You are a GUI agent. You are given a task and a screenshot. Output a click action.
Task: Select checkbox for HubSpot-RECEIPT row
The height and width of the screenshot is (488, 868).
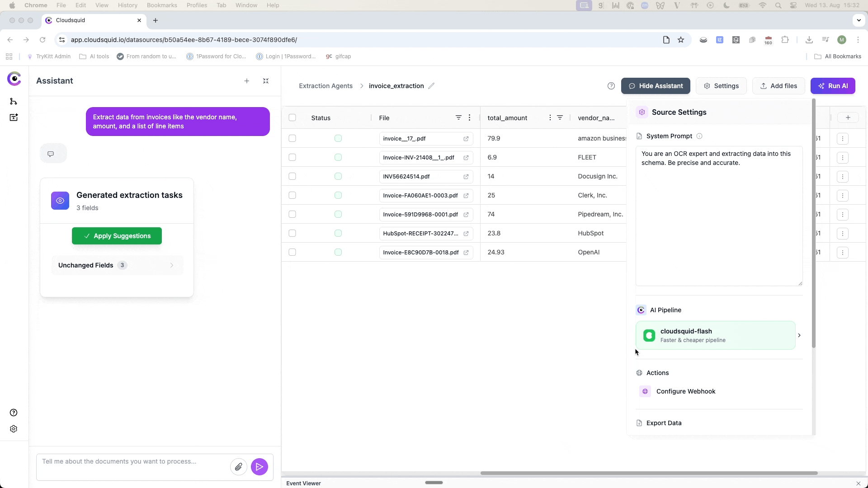tap(292, 233)
